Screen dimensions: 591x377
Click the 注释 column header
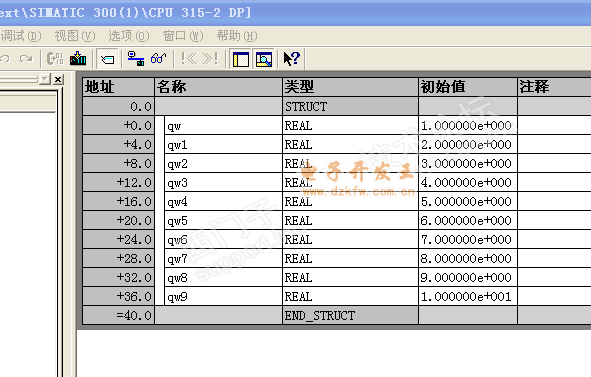(554, 87)
